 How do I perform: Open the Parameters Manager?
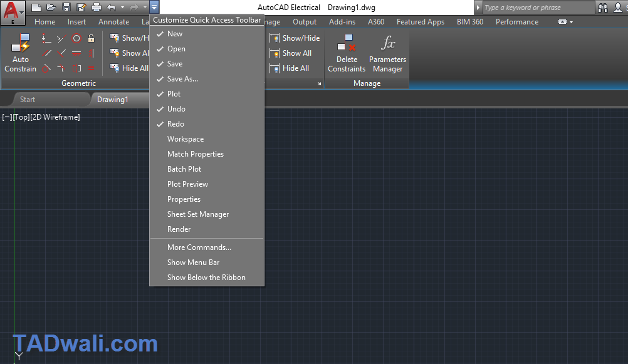[x=387, y=53]
